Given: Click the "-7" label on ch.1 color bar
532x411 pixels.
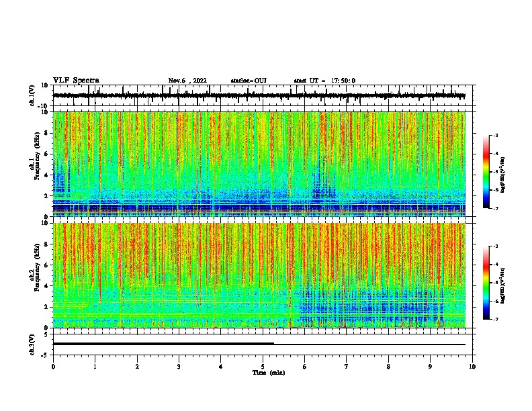Looking at the screenshot, I should point(496,208).
